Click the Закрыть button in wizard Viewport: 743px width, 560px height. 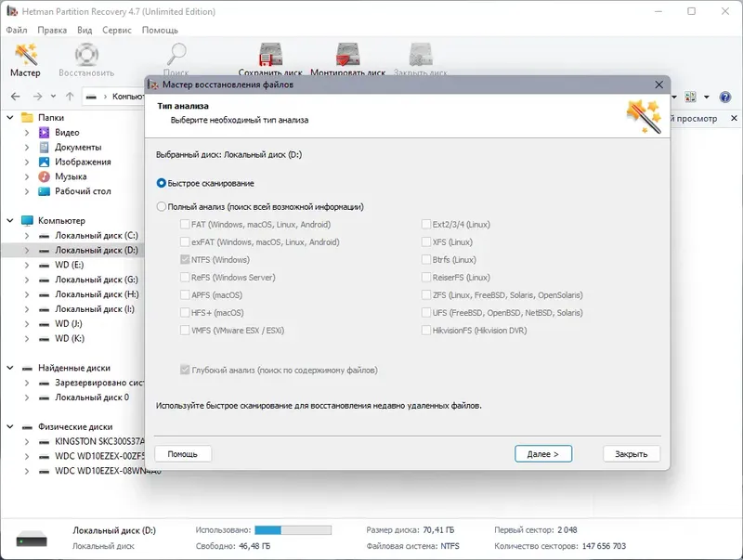(x=632, y=454)
